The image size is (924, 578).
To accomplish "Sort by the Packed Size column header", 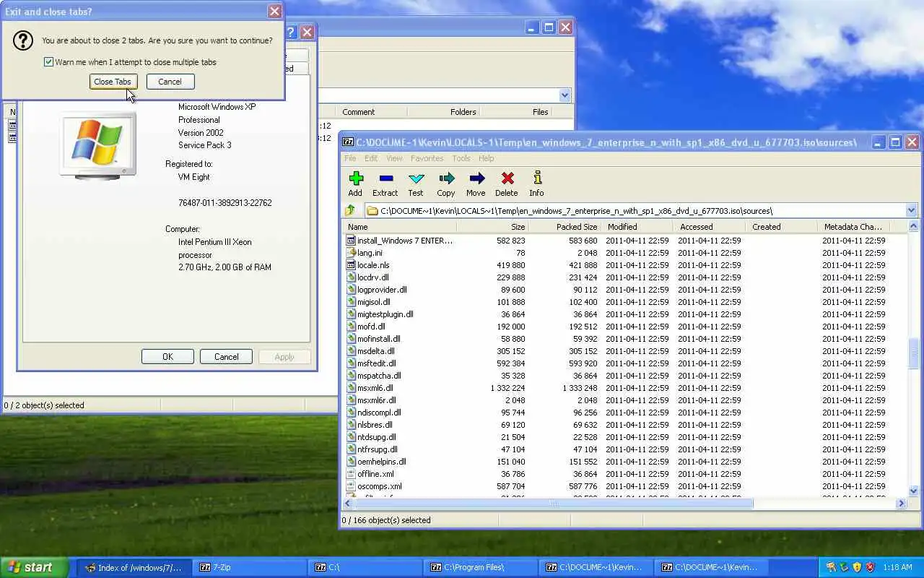I will pos(566,227).
